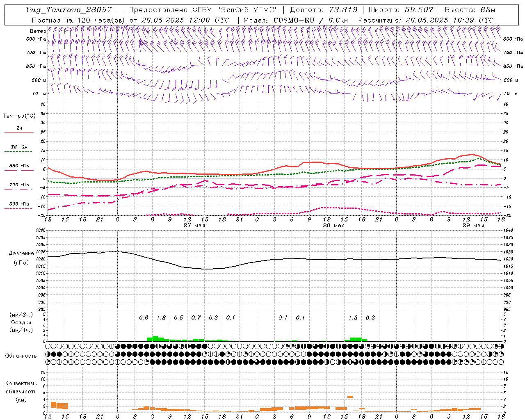This screenshot has width=525, height=420.
Task: Click the tallest green precipitation bar on 27 мая
Action: [155, 338]
